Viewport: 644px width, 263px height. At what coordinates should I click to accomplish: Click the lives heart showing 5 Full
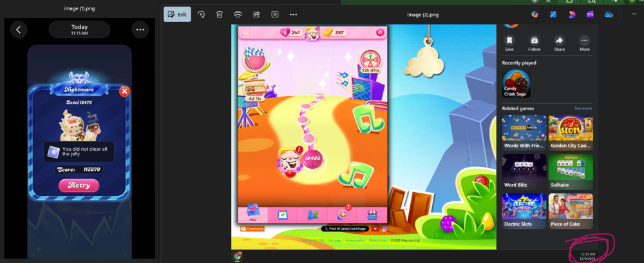[x=291, y=32]
